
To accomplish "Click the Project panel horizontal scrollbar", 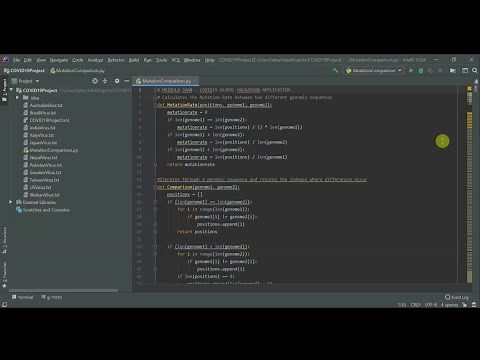I will pyautogui.click(x=63, y=290).
